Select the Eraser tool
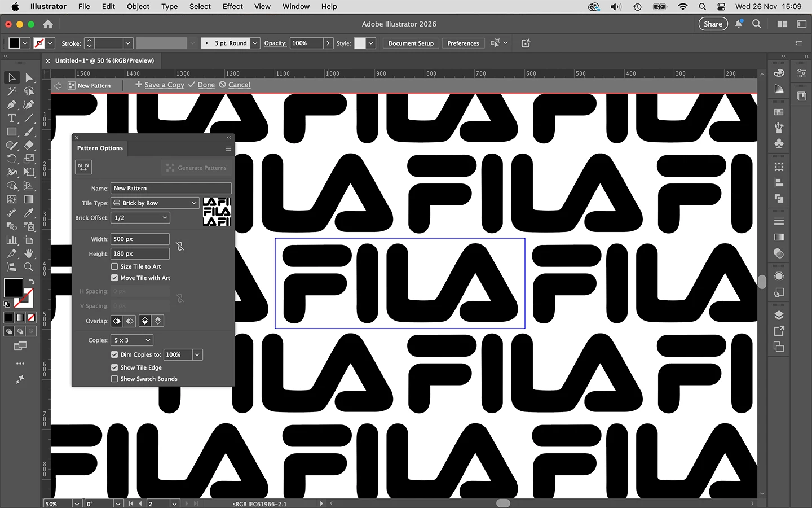812x508 pixels. [x=29, y=145]
